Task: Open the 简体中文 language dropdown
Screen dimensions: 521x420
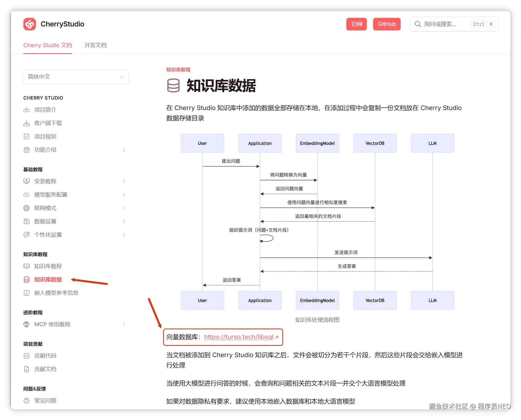Action: point(76,77)
